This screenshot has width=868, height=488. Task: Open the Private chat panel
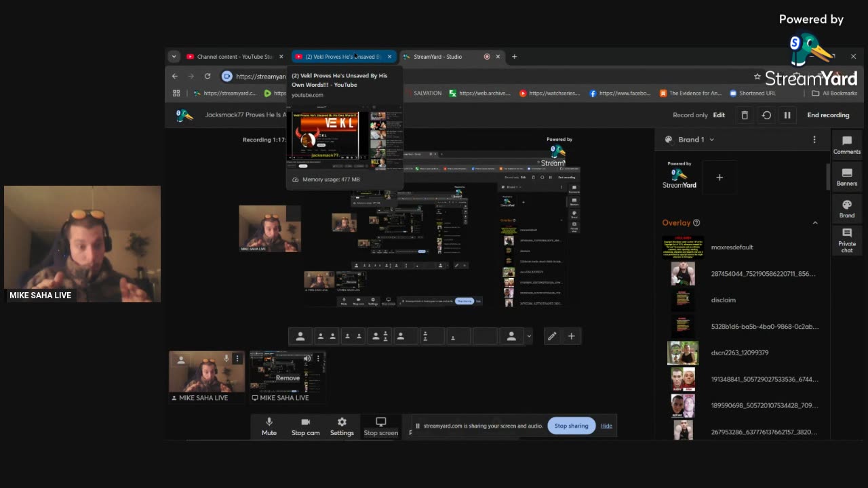click(847, 240)
